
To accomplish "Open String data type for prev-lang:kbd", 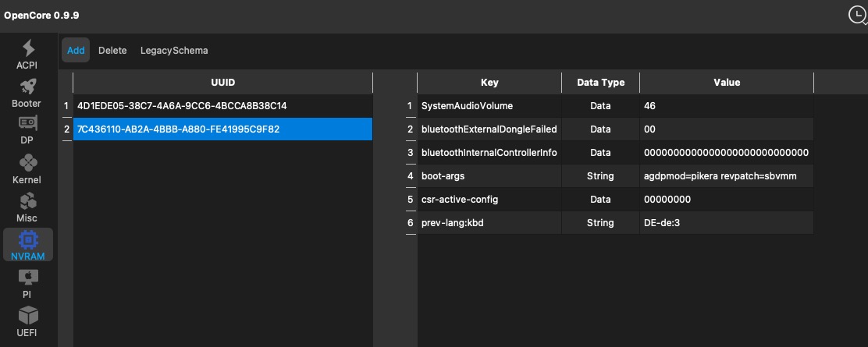I will point(600,223).
